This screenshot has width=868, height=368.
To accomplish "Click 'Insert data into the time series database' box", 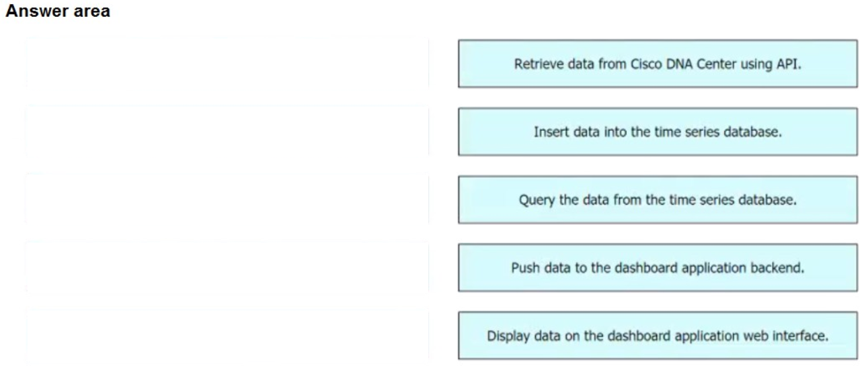I will click(x=658, y=132).
